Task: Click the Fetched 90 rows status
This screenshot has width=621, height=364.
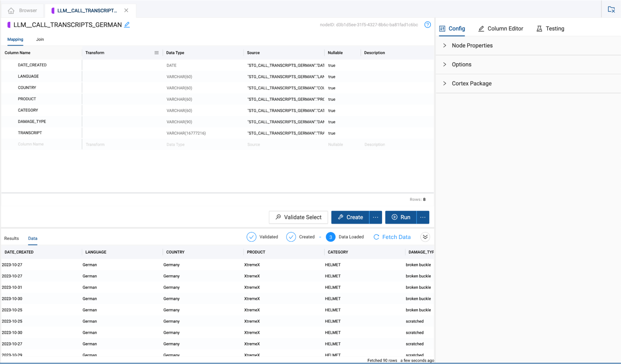Action: (x=382, y=360)
